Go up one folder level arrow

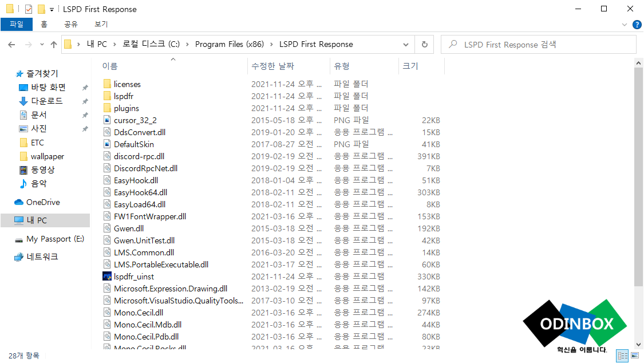(54, 44)
